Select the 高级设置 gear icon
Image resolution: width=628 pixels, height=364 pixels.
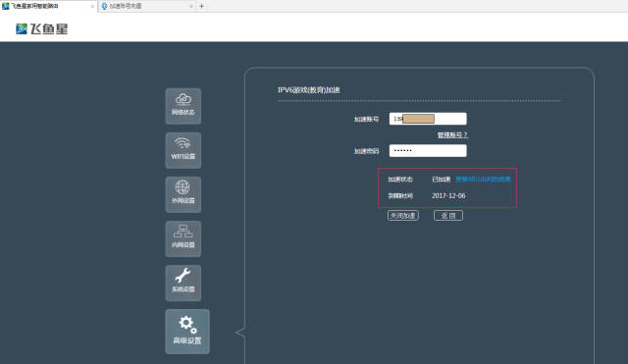coord(187,332)
